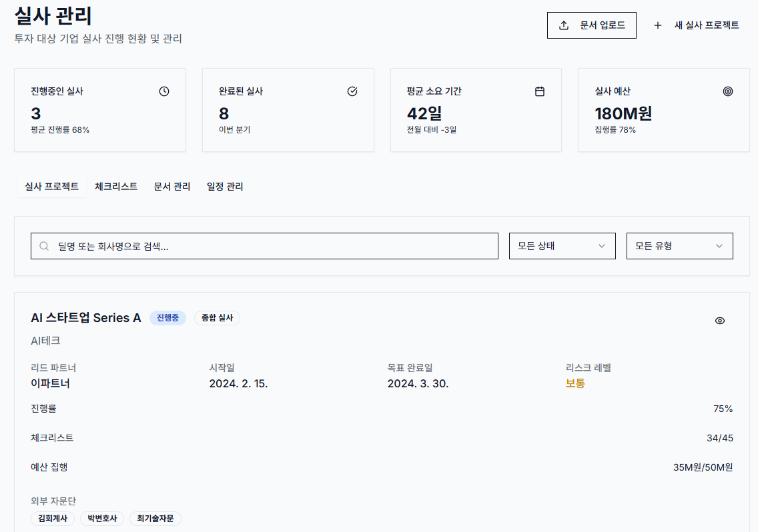Viewport: 758px width, 532px height.
Task: Click the 보통 risk level value
Action: [575, 383]
